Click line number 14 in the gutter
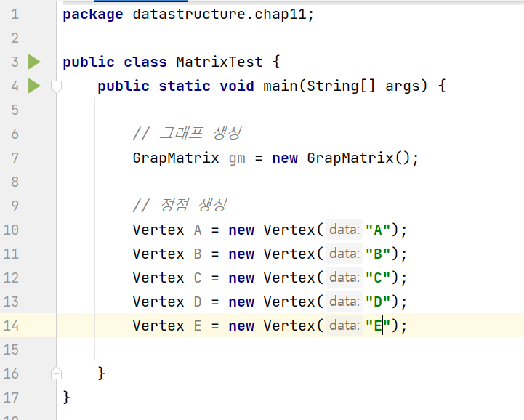The height and width of the screenshot is (420, 524). [11, 326]
